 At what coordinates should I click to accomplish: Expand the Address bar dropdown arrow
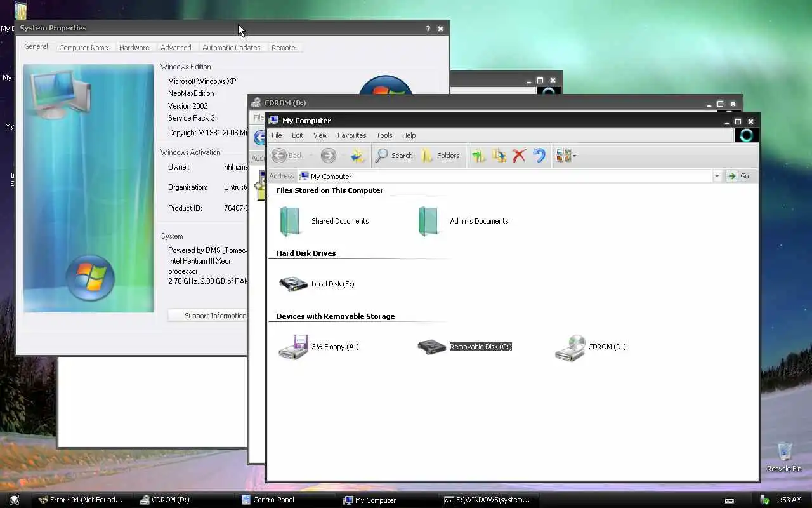pos(717,177)
